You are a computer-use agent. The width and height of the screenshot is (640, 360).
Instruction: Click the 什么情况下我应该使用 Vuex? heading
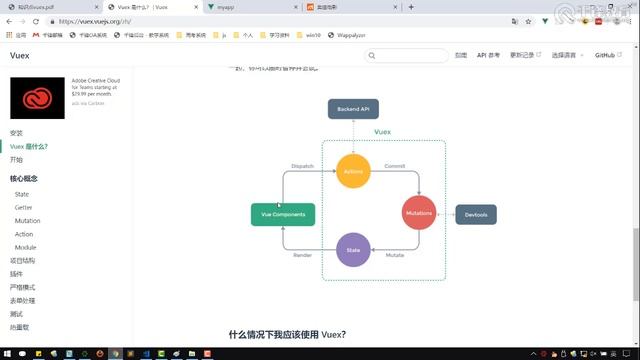click(287, 335)
